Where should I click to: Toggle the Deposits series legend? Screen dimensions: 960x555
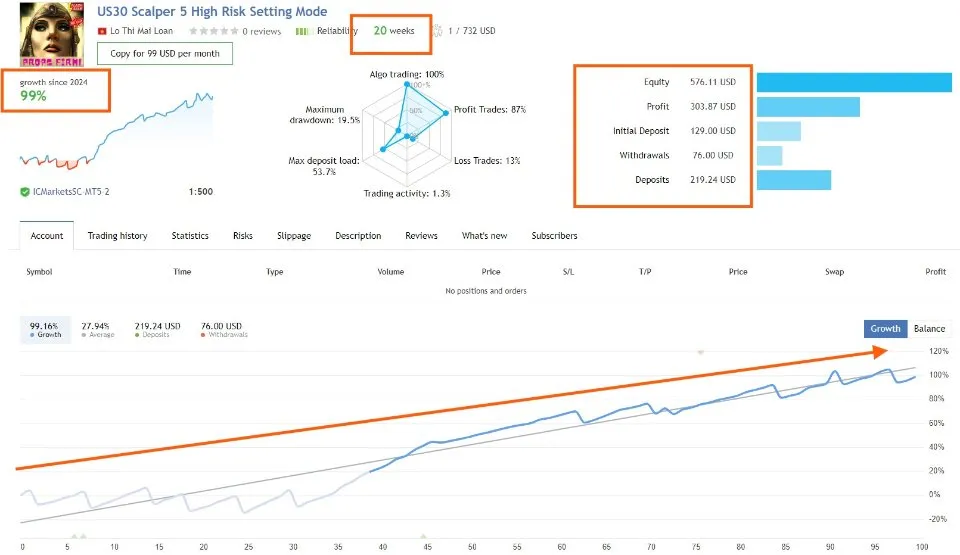click(157, 329)
